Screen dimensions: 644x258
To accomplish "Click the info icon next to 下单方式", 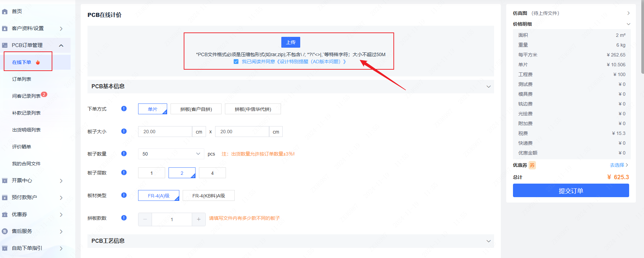I will tap(124, 109).
